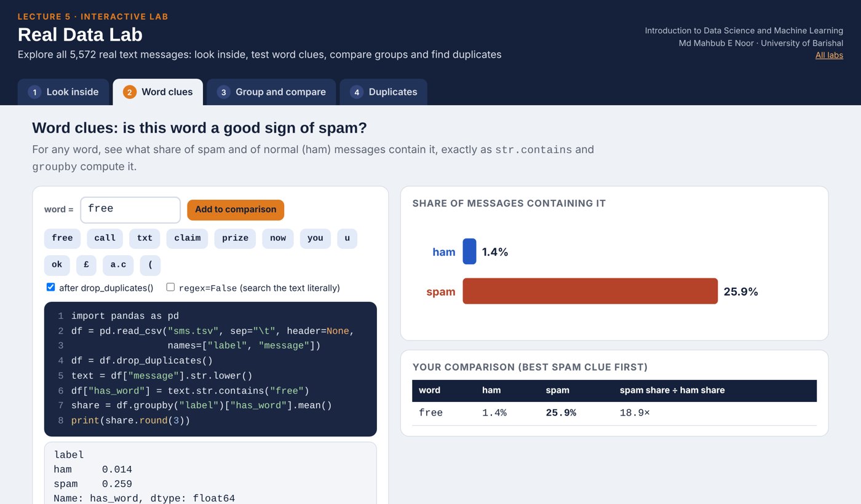This screenshot has width=861, height=504.
Task: Click the 'spam 0.259' output line
Action: pos(93,484)
